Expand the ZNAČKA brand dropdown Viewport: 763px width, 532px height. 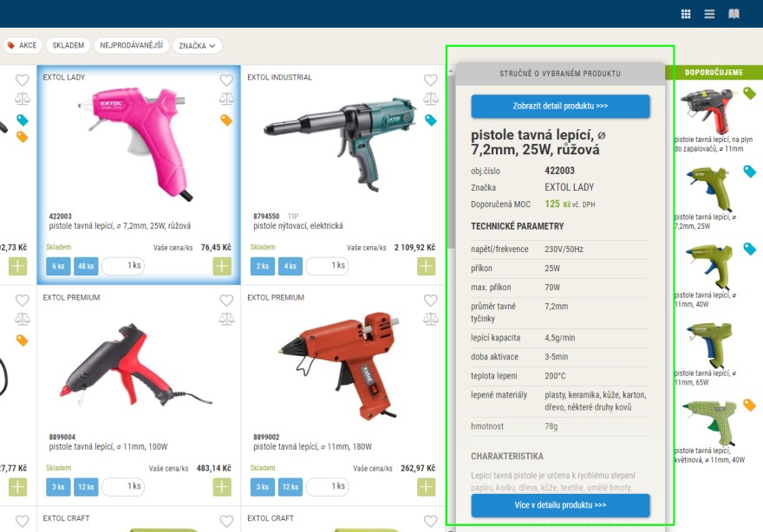click(x=197, y=45)
